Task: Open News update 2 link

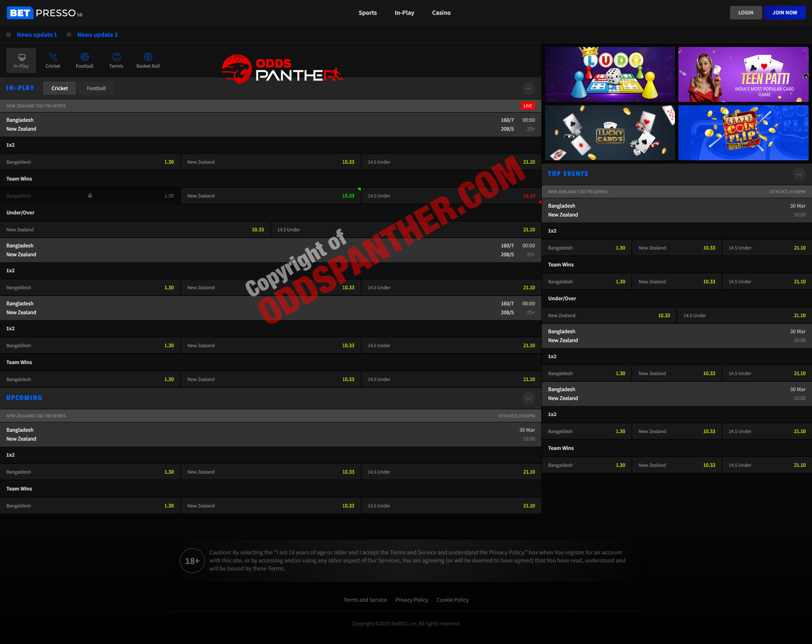Action: tap(97, 35)
